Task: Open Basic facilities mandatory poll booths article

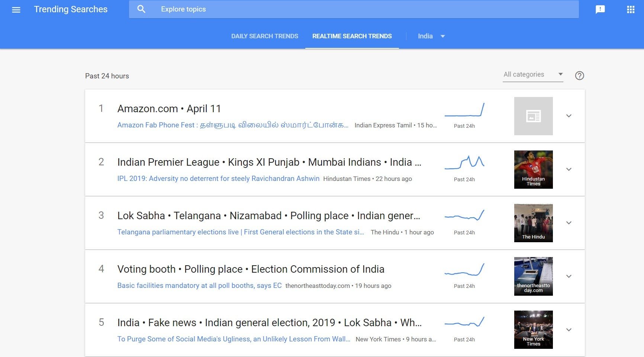Action: 199,286
